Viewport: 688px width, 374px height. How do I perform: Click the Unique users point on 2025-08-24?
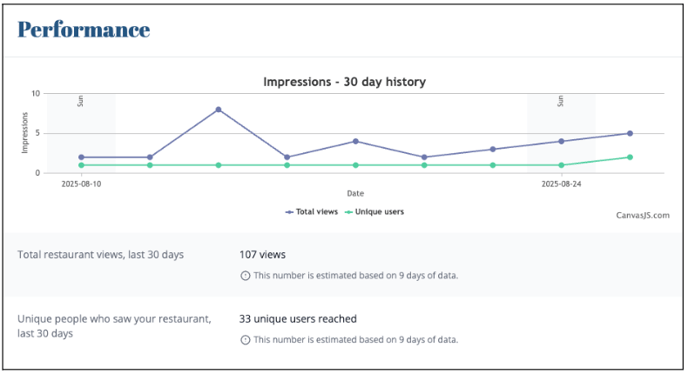[x=561, y=165]
